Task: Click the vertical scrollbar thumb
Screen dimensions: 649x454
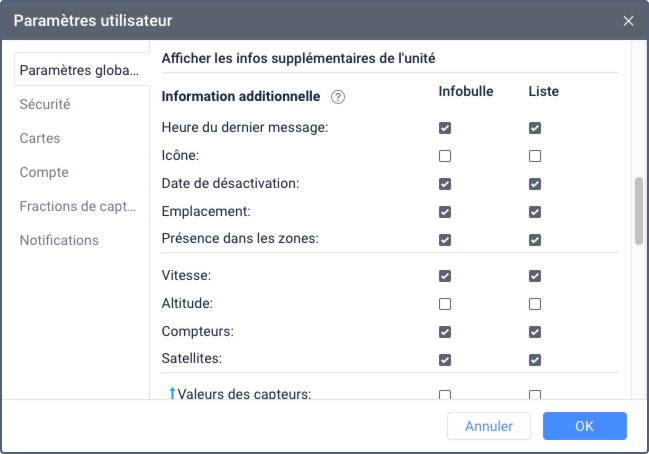Action: tap(639, 210)
